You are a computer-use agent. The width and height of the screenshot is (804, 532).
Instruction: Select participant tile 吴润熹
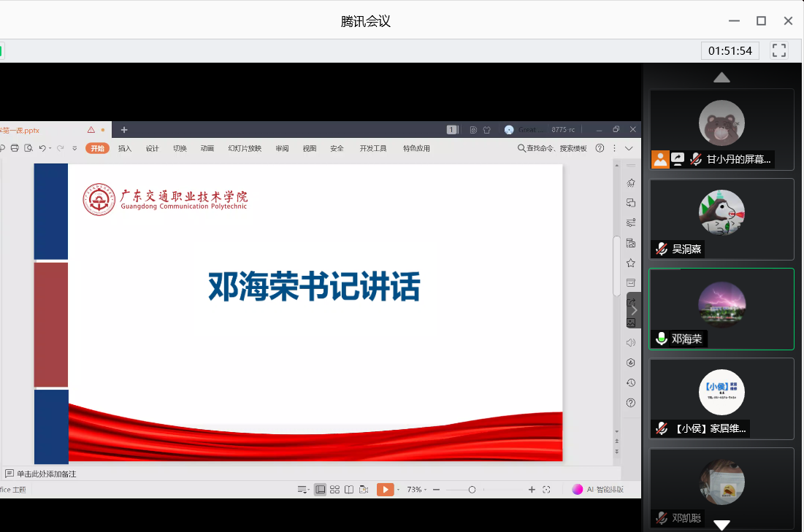721,220
